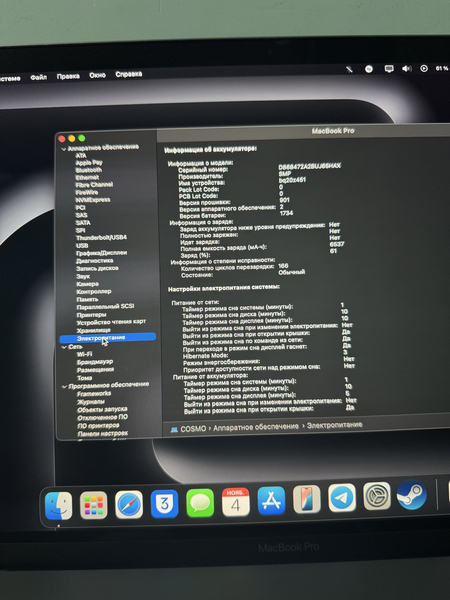
Task: Select Контроллер in the sidebar
Action: (x=94, y=291)
